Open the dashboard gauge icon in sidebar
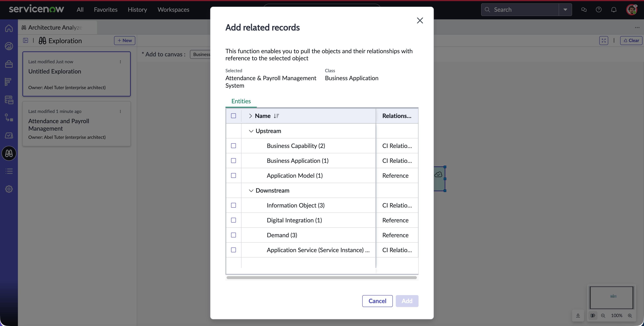The image size is (644, 326). point(9,46)
